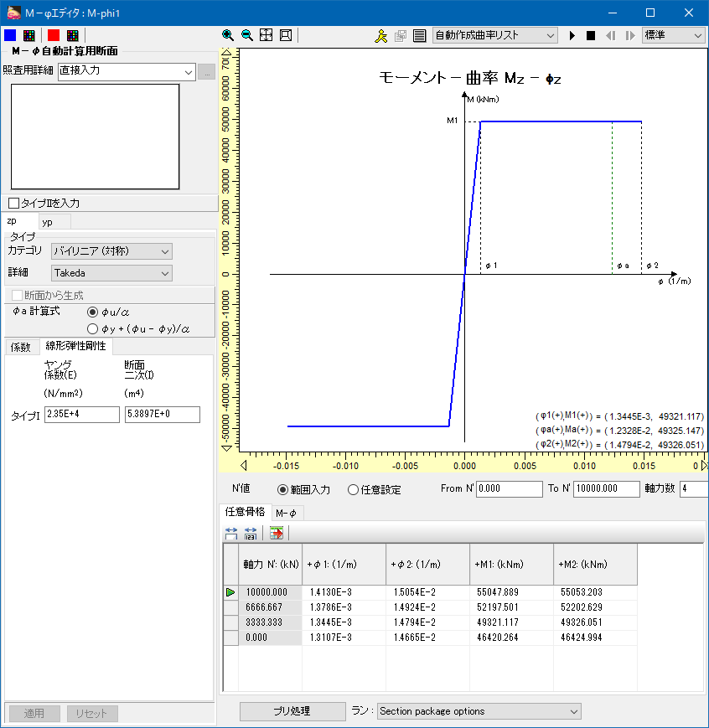Click the numbered column width icon above the table
The width and height of the screenshot is (709, 728).
(251, 533)
